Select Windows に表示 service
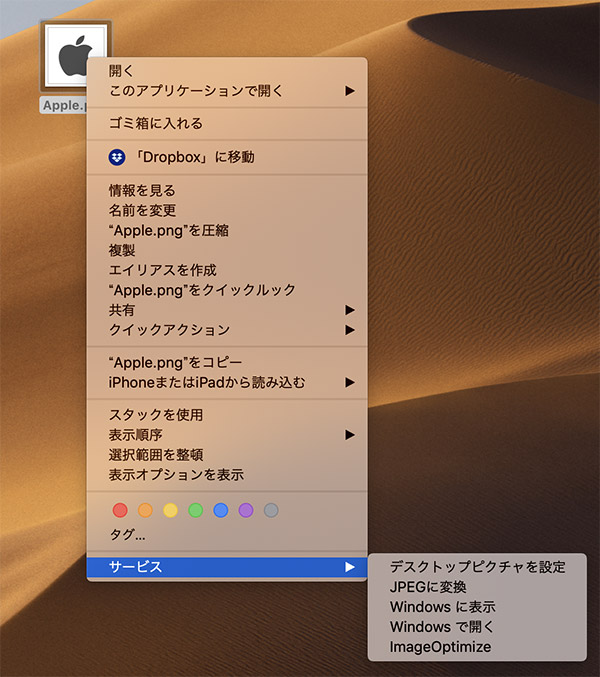The width and height of the screenshot is (600, 677). 477,607
